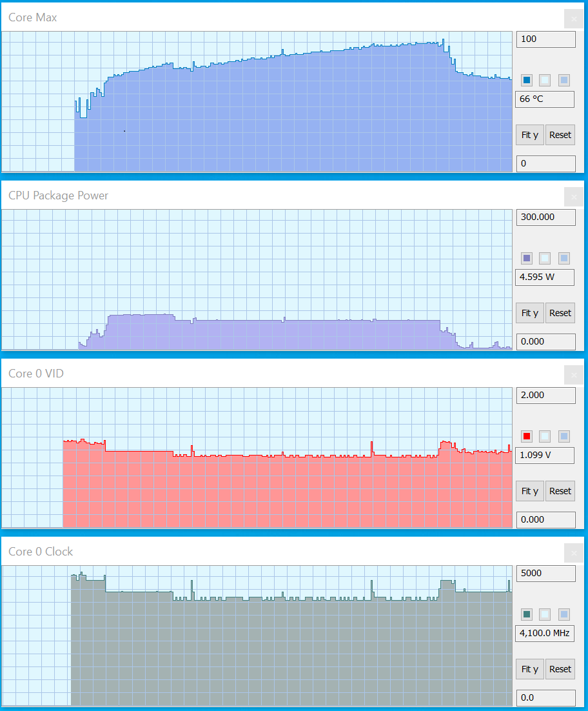
Task: Edit the CPU Package Power minimum field 0.000
Action: coord(546,342)
